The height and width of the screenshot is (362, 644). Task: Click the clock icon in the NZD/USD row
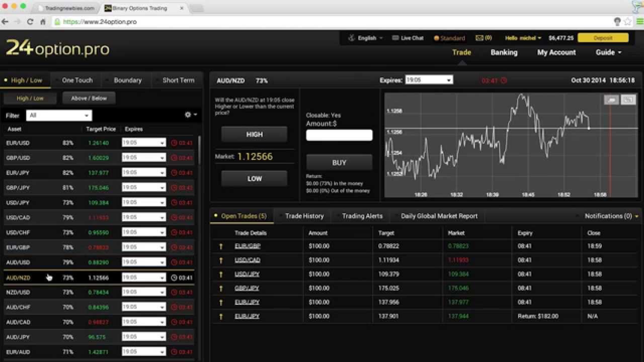pos(174,292)
